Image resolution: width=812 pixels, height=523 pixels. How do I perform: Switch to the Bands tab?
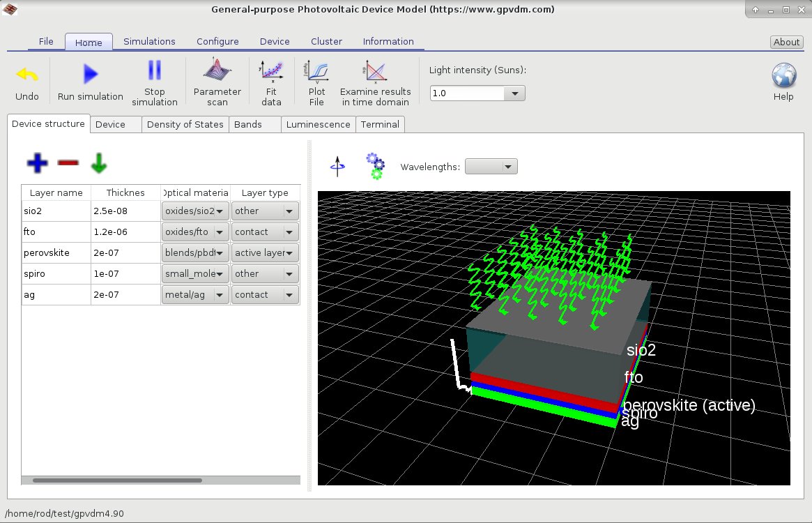(x=254, y=124)
